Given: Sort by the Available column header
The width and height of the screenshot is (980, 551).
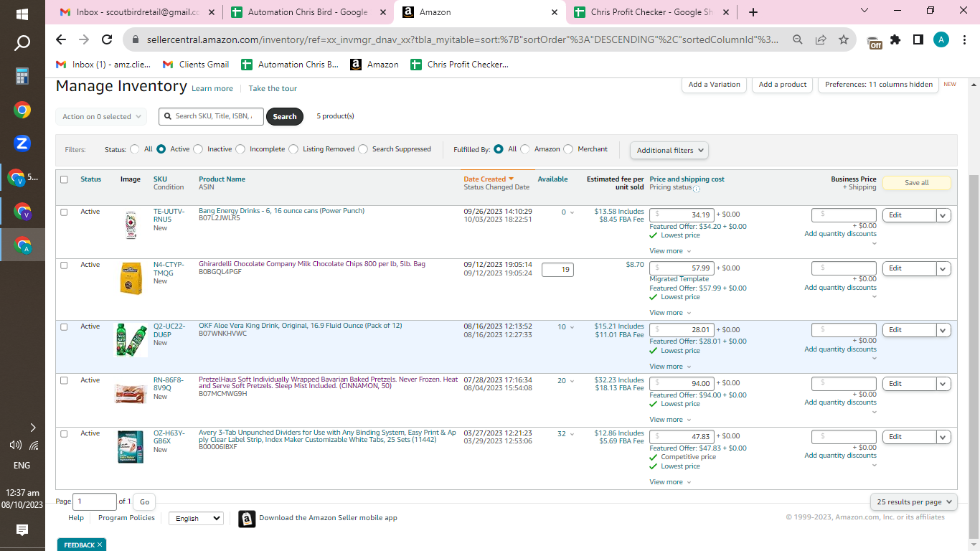Looking at the screenshot, I should click(552, 179).
